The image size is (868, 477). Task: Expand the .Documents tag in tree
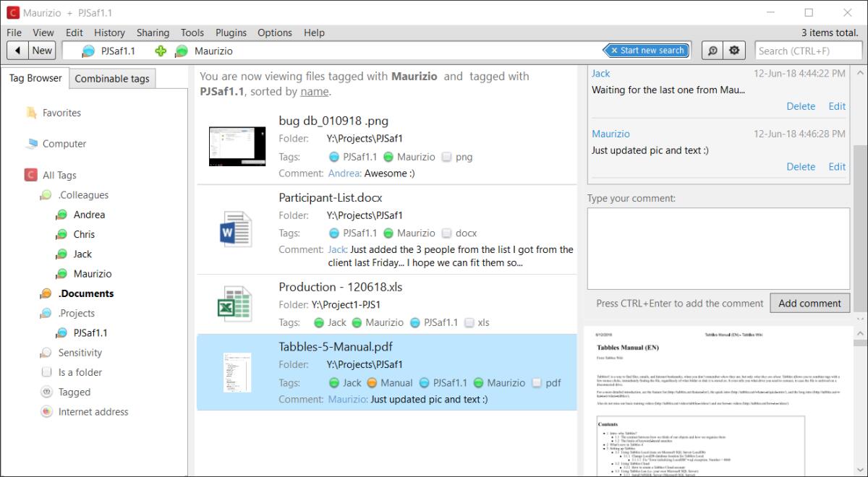46,293
